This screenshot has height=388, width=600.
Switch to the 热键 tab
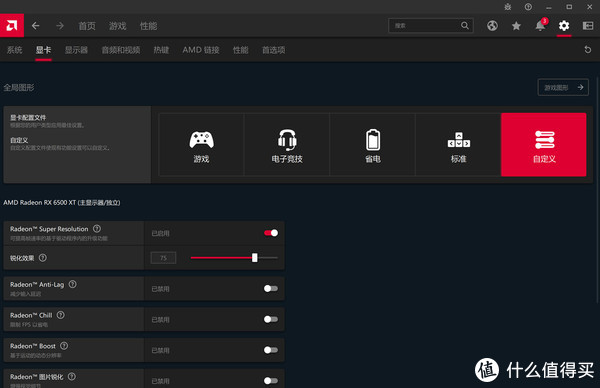click(x=161, y=50)
